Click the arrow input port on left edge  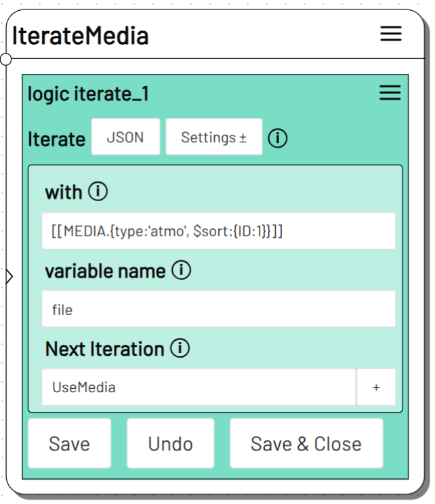click(x=8, y=276)
